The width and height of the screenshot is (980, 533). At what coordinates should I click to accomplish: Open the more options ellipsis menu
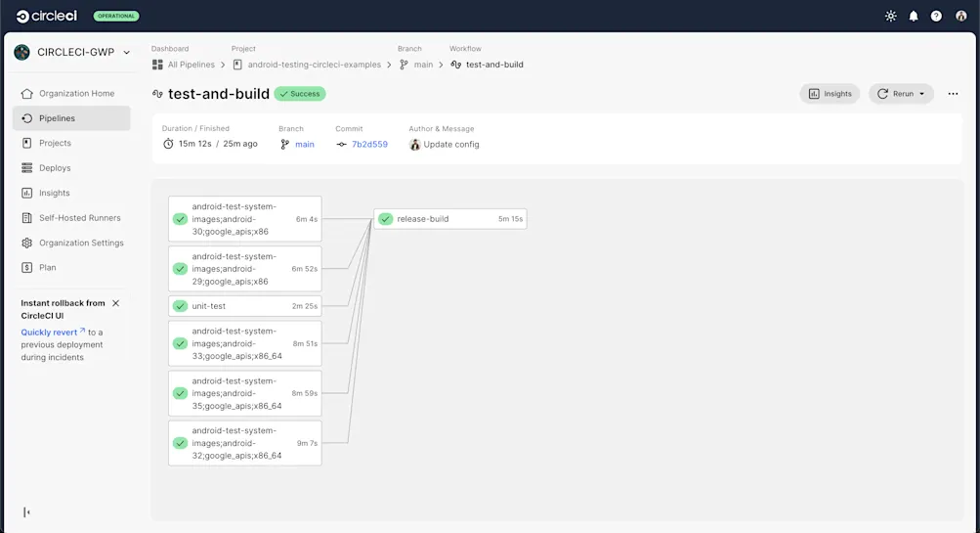[x=953, y=94]
